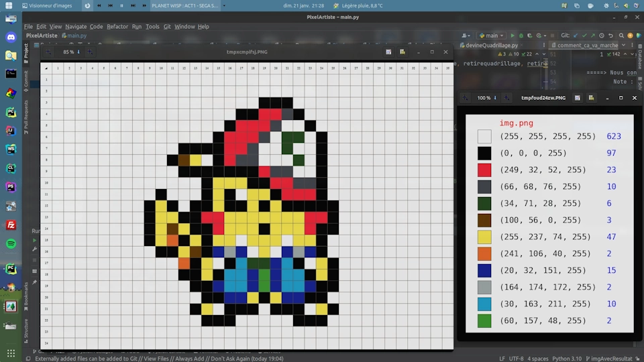Zoom in on tmpxcmplfsj.PNG viewer

coord(89,52)
